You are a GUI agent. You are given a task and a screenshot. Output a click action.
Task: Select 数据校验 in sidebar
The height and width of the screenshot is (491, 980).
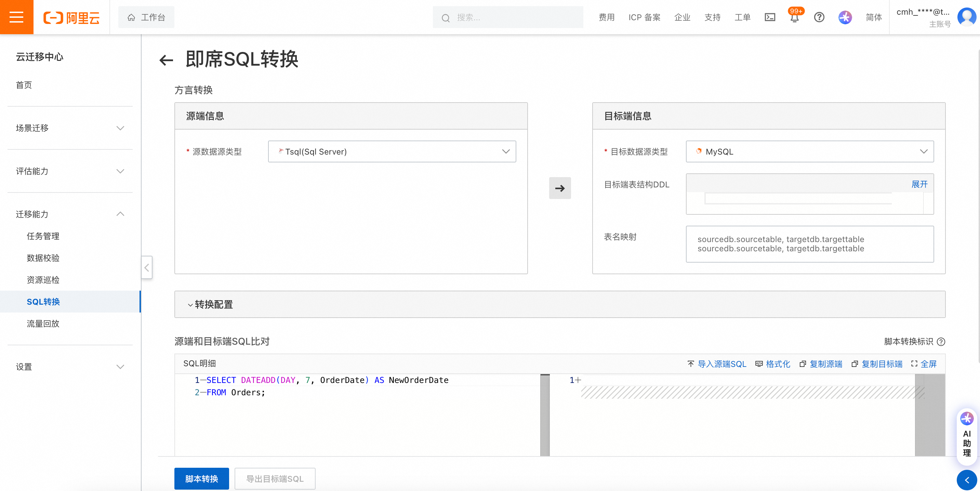point(43,258)
